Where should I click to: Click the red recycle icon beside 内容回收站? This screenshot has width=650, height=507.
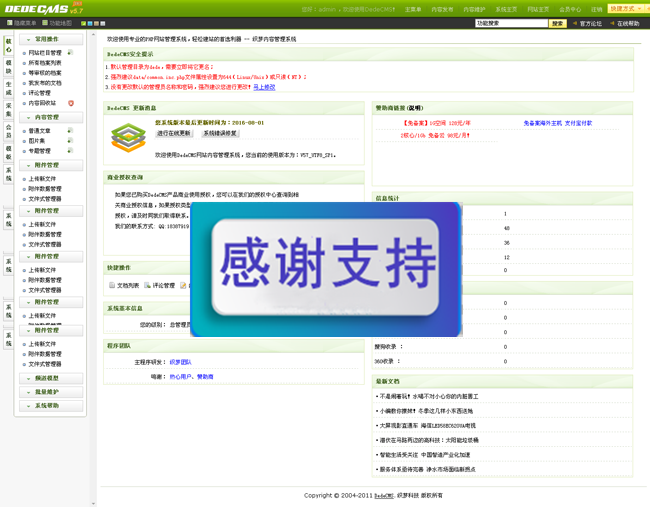(71, 103)
